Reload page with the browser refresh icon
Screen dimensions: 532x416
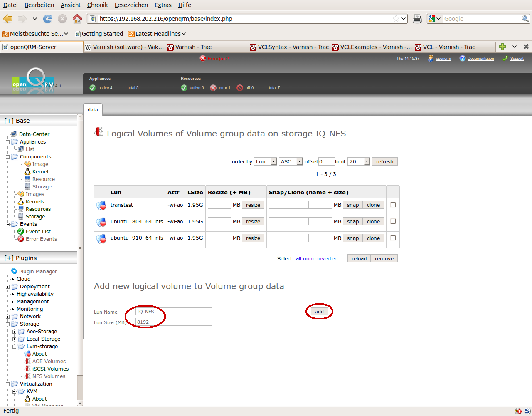[48, 19]
